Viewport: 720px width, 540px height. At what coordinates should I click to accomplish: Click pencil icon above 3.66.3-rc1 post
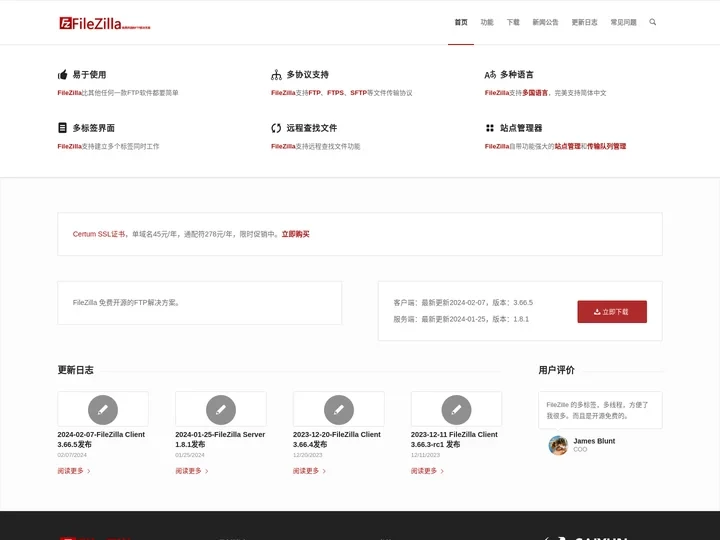(x=456, y=410)
